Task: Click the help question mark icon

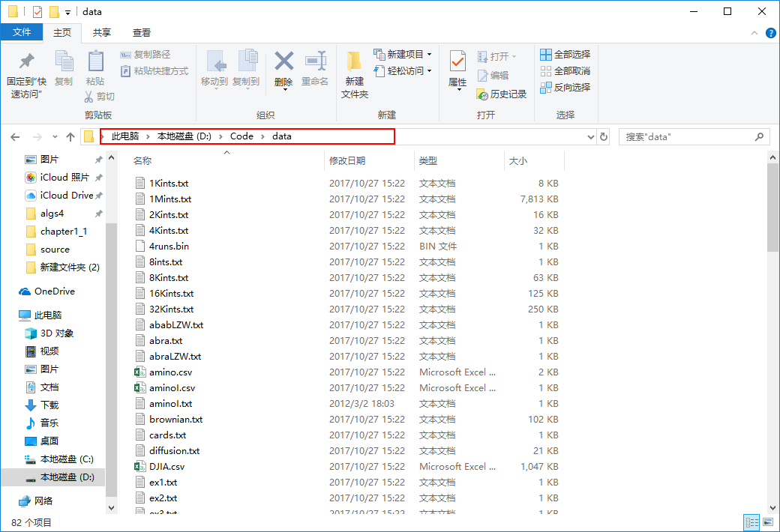Action: 770,33
